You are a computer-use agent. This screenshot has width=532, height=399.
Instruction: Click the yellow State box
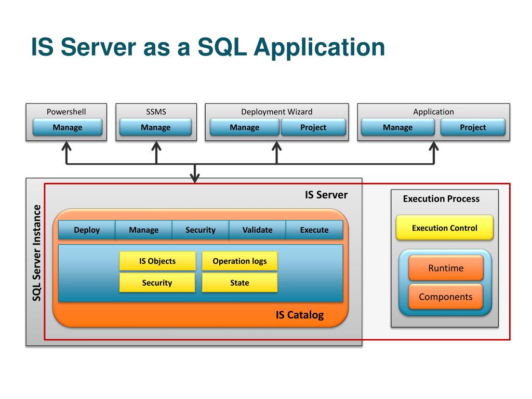click(x=240, y=283)
